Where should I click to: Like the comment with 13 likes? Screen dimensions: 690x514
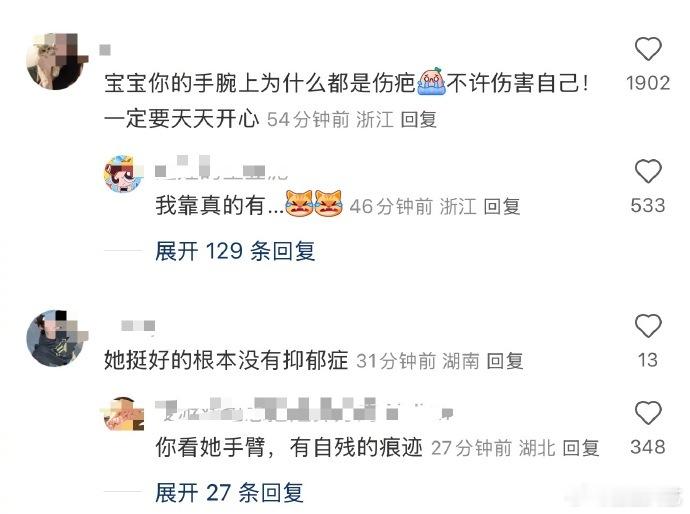point(648,326)
